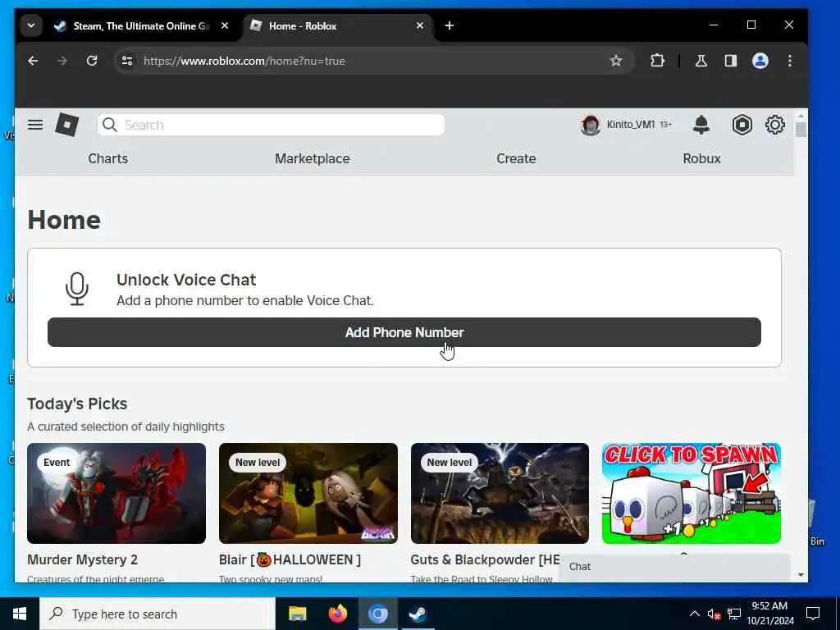Expand the Chat bar
The image size is (840, 630).
pyautogui.click(x=674, y=567)
